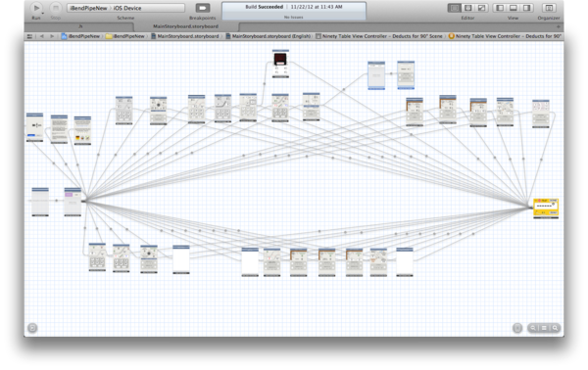Click the Run button in Xcode toolbar
Image resolution: width=588 pixels, height=370 pixels.
pyautogui.click(x=36, y=8)
